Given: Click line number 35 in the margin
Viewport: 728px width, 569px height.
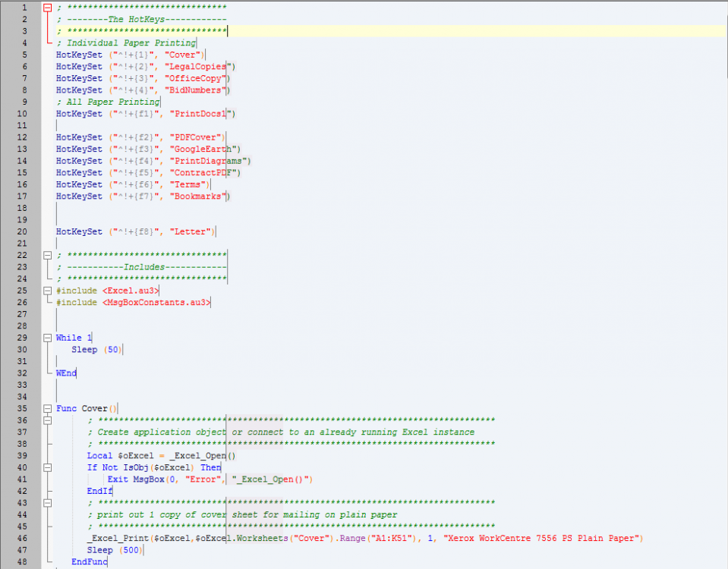Looking at the screenshot, I should pos(22,408).
